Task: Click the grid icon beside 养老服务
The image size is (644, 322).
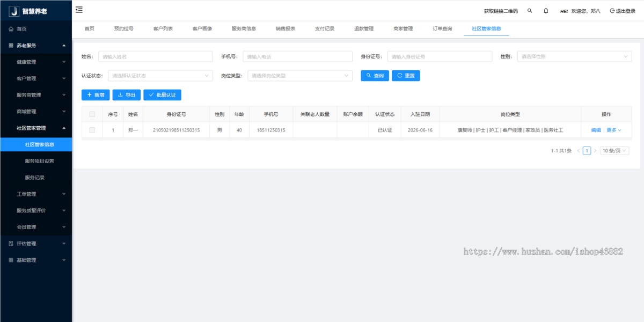Action: pyautogui.click(x=11, y=46)
